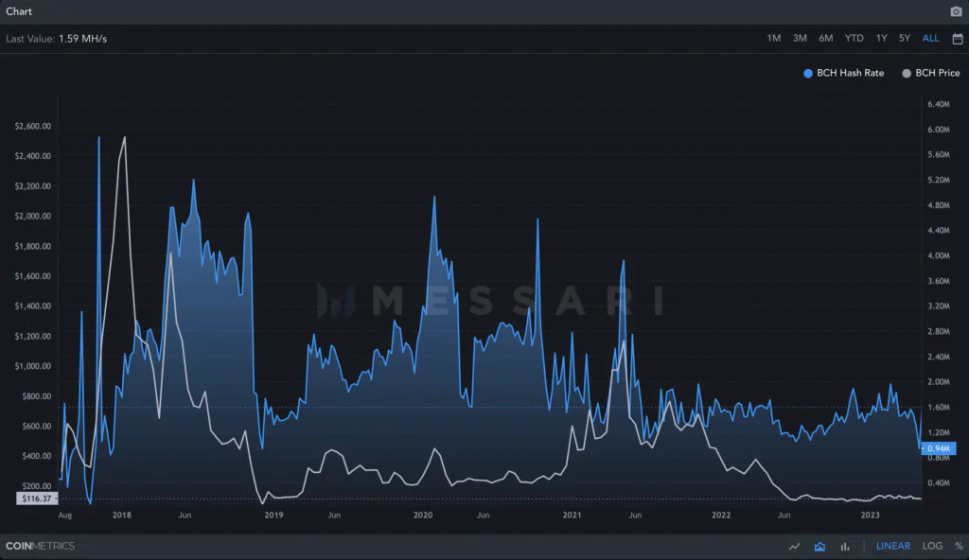Click the $2,600.00 price axis label
The height and width of the screenshot is (560, 969).
33,126
